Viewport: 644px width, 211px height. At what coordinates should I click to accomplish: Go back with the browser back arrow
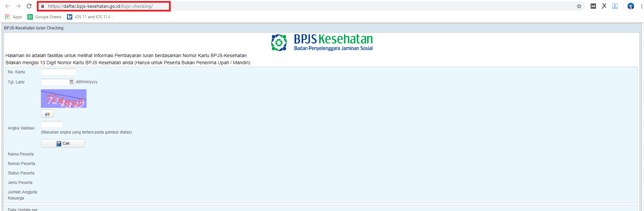[7, 6]
